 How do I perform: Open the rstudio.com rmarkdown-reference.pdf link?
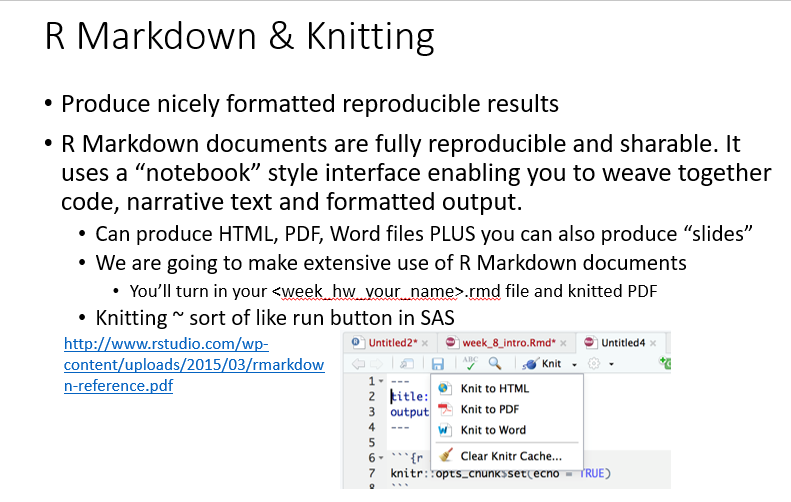point(194,364)
